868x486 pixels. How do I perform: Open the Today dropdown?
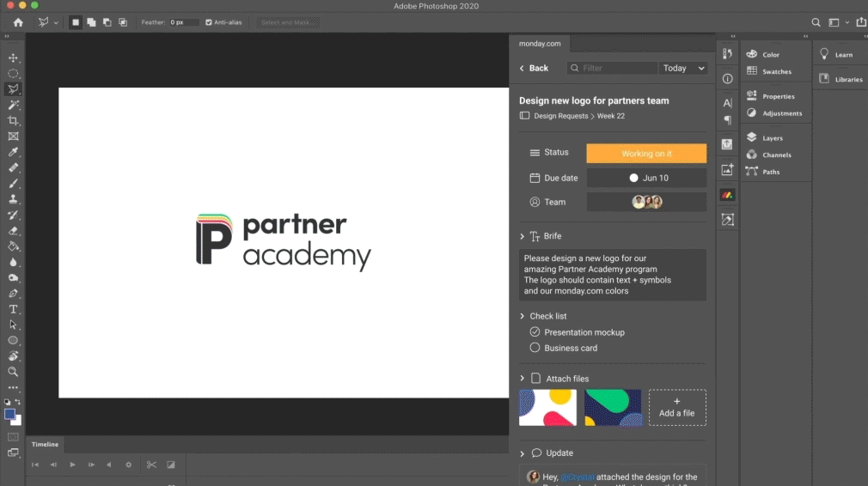click(x=683, y=68)
